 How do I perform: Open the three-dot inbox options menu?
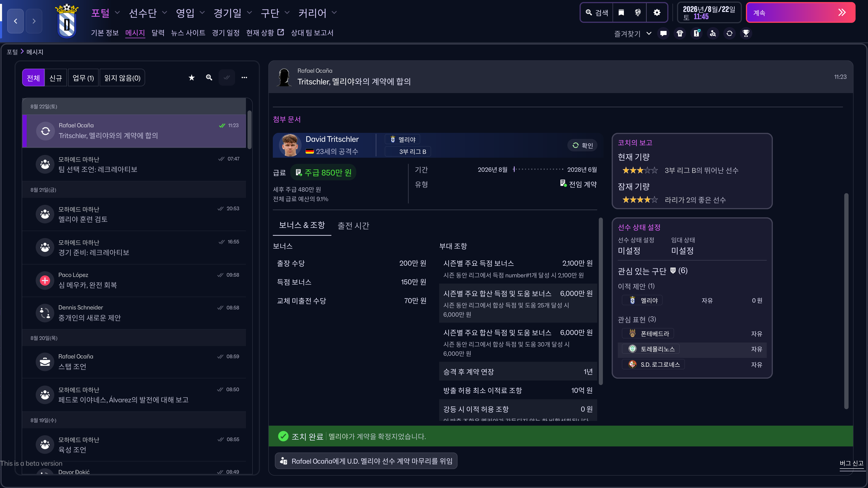(244, 78)
